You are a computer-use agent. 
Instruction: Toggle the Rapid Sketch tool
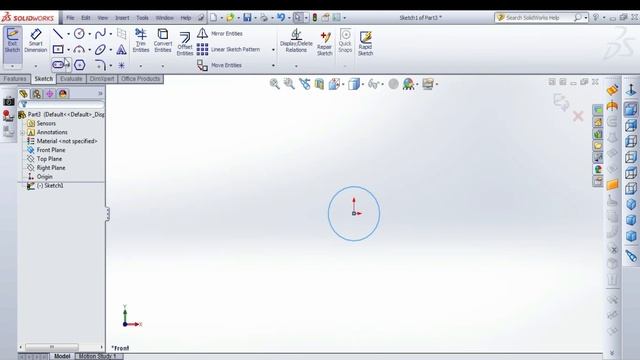pos(366,43)
